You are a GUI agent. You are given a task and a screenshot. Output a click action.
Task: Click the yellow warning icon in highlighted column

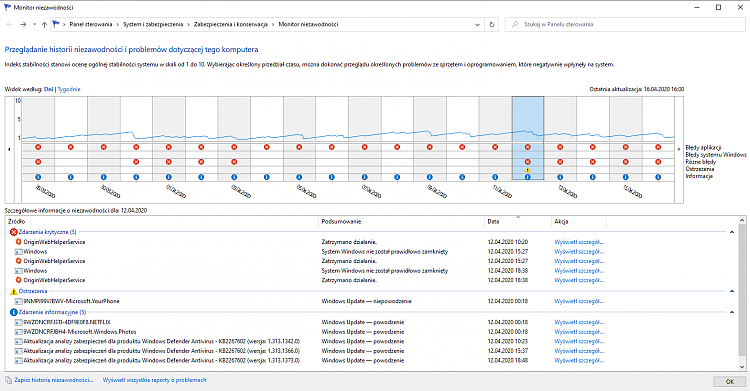pyautogui.click(x=528, y=170)
